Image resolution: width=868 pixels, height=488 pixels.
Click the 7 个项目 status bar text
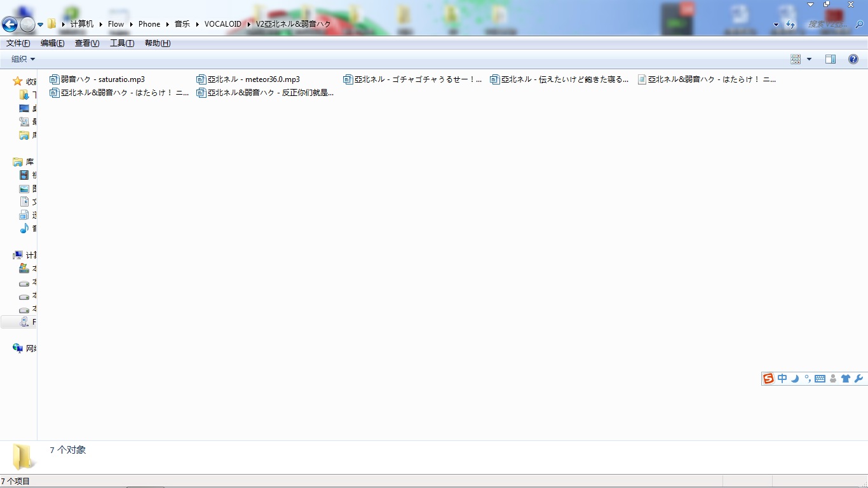click(15, 481)
